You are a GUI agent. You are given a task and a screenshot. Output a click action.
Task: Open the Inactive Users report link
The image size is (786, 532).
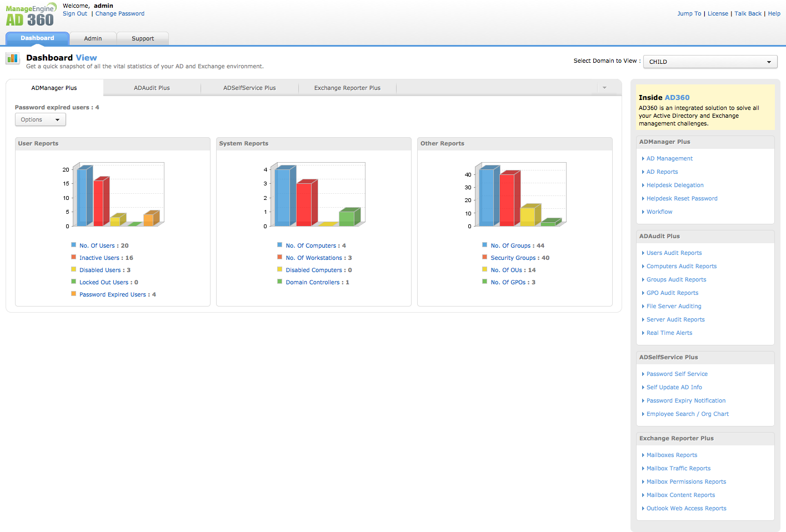pyautogui.click(x=99, y=258)
